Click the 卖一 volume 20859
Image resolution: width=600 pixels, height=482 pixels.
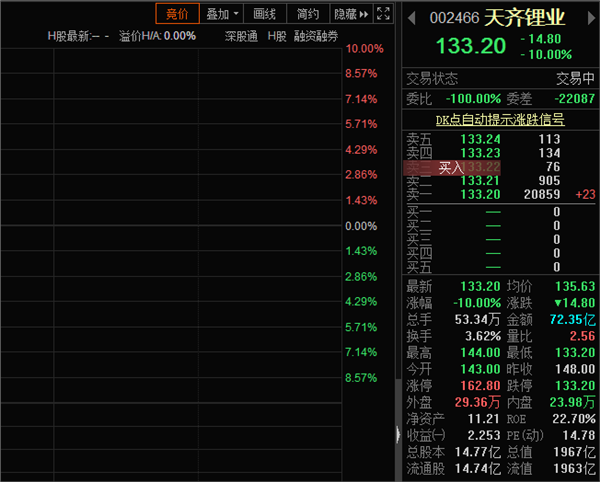tap(541, 194)
